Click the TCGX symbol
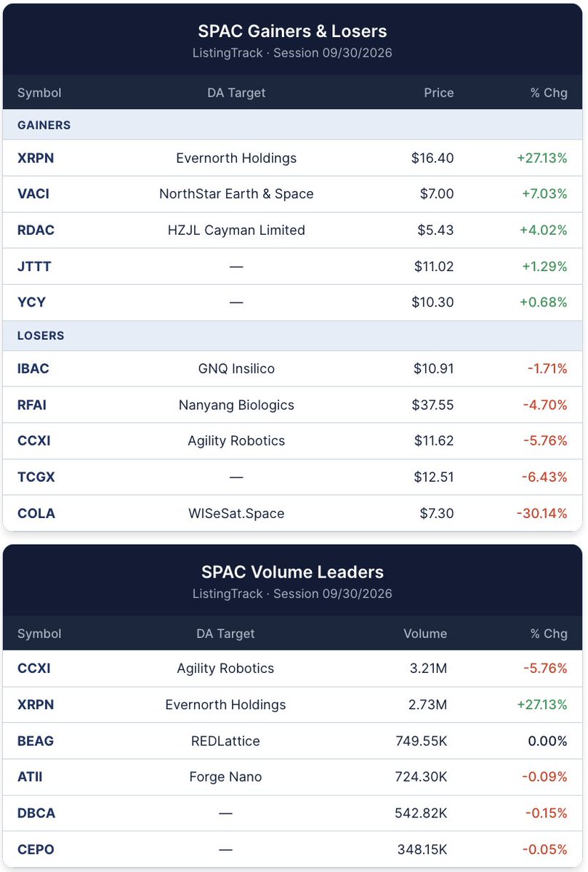588x872 pixels. point(36,477)
